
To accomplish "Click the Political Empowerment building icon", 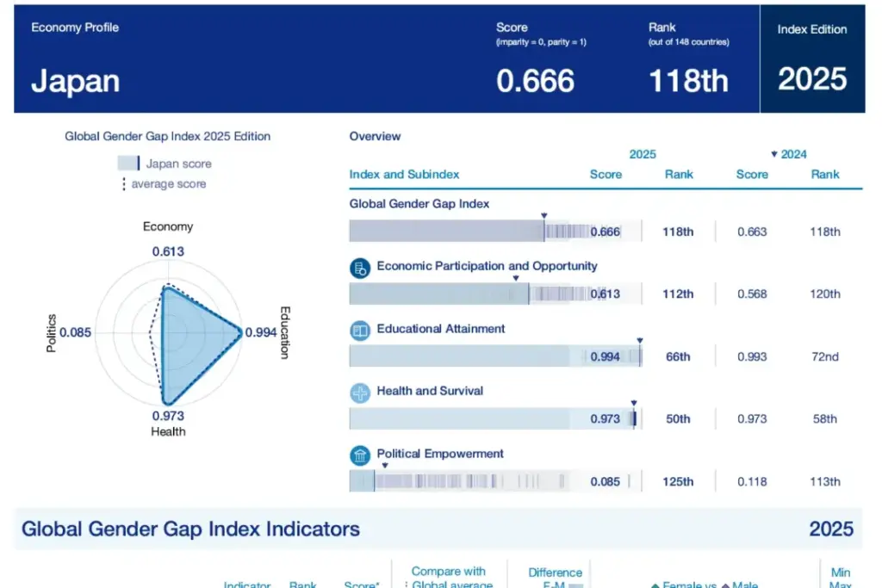I will click(359, 455).
